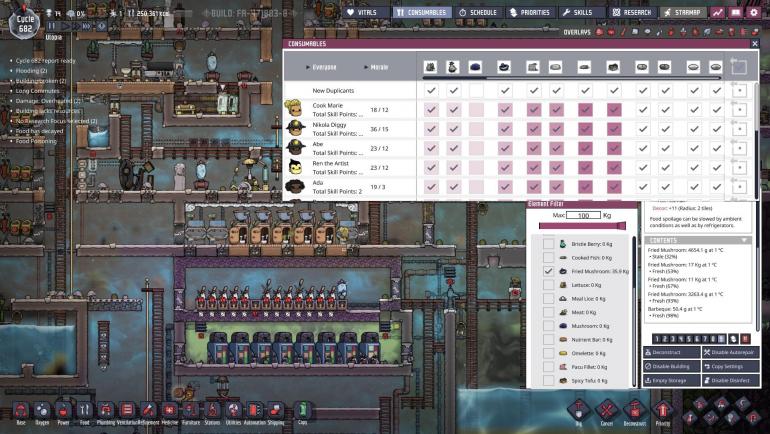770x434 pixels.
Task: Select the Plumbing build category
Action: 105,409
